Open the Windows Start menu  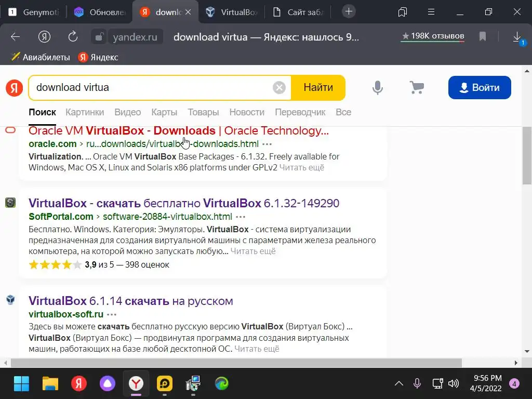tap(21, 384)
